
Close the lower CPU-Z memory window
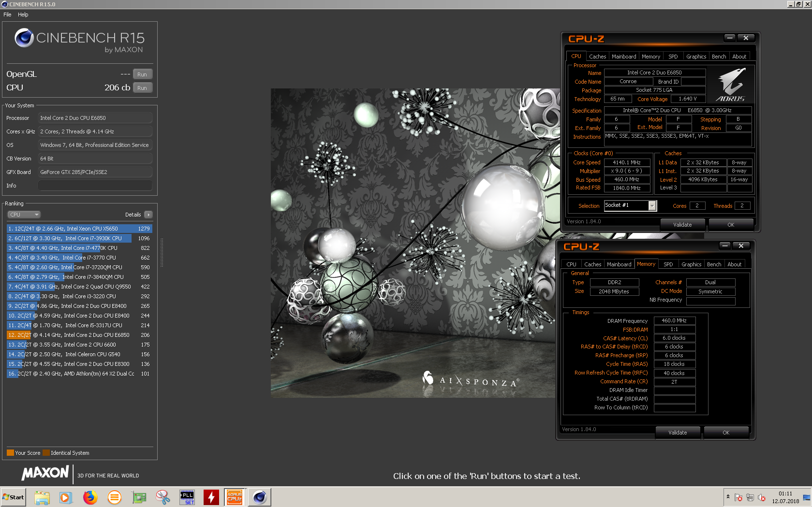pyautogui.click(x=741, y=246)
